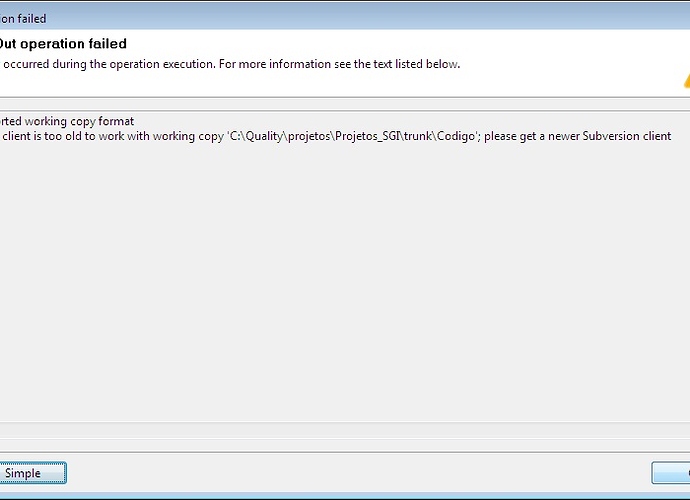Click the word 'projetos' in the error path

point(309,136)
